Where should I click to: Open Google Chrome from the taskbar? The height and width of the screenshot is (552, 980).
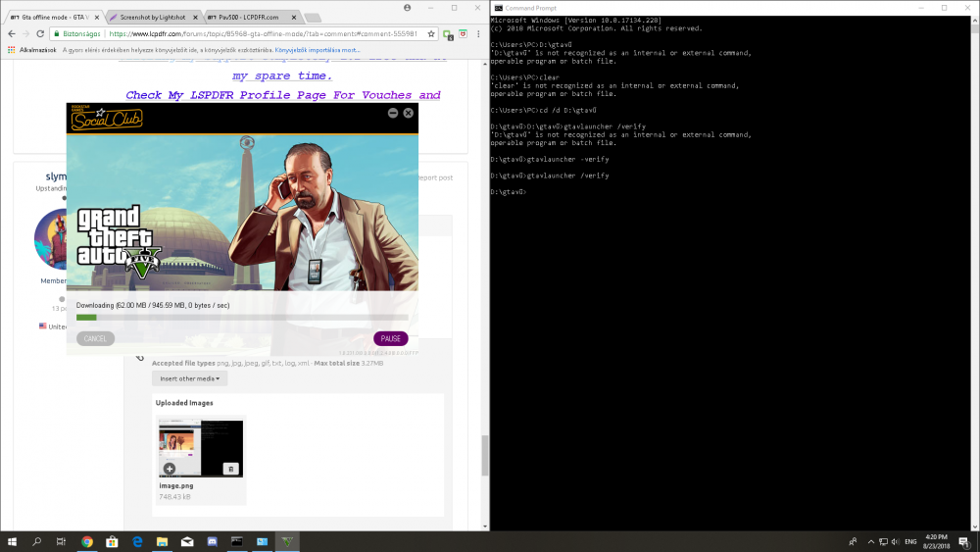(x=87, y=541)
